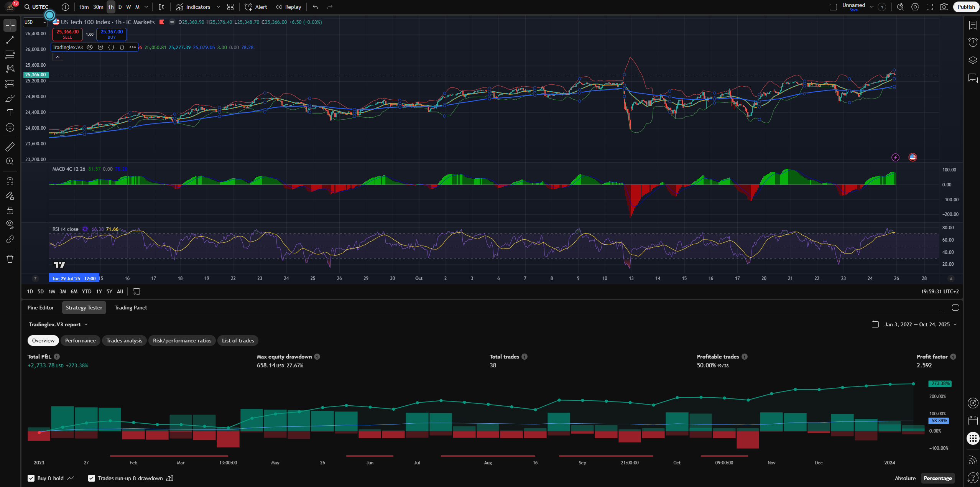The image size is (980, 487).
Task: Select the 15m timeframe
Action: [84, 7]
